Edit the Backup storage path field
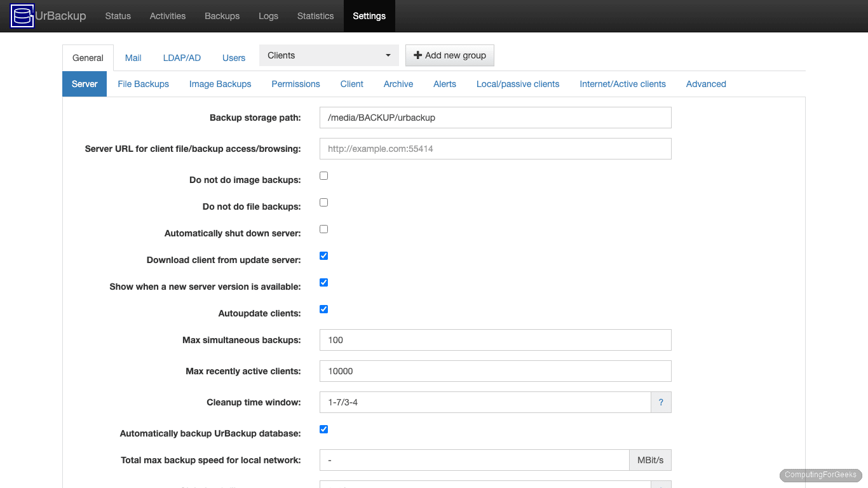868x488 pixels. [x=495, y=118]
